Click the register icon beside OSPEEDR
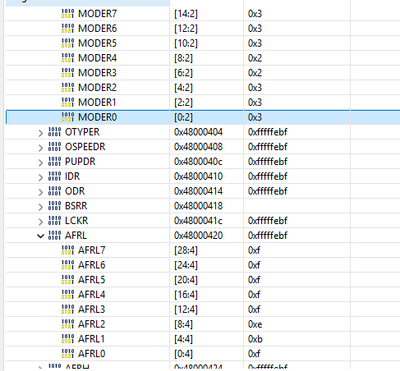The image size is (400, 371). pos(55,147)
